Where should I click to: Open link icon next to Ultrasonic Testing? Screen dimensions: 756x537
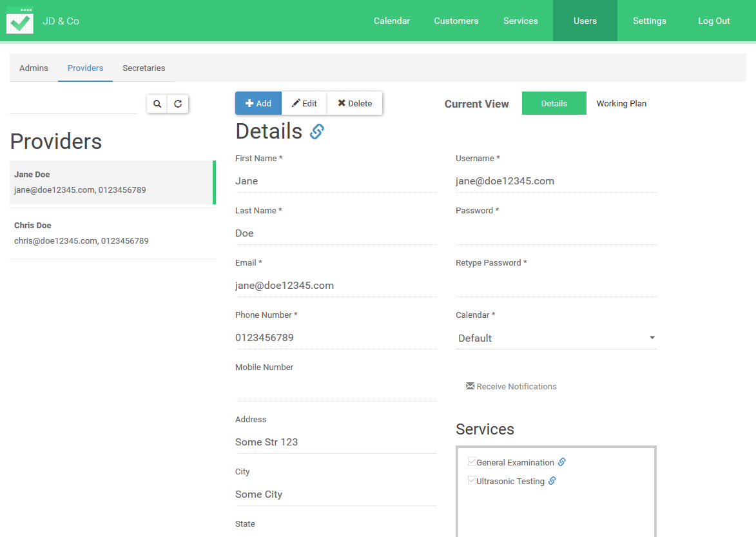[552, 481]
